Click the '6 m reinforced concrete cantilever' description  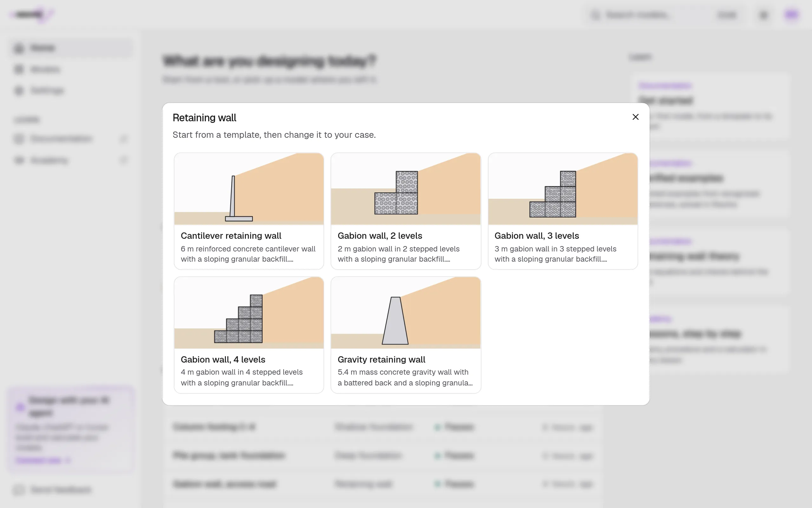pyautogui.click(x=248, y=254)
